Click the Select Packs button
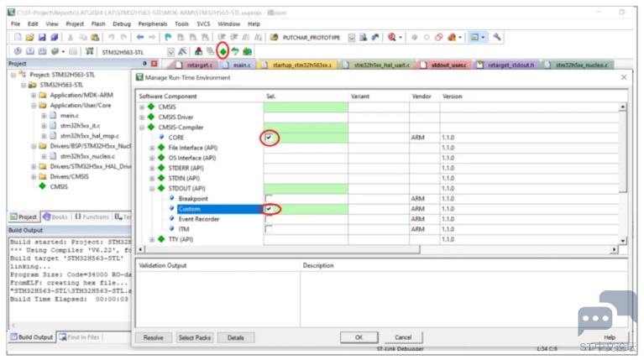This screenshot has height=360, width=644. [196, 337]
